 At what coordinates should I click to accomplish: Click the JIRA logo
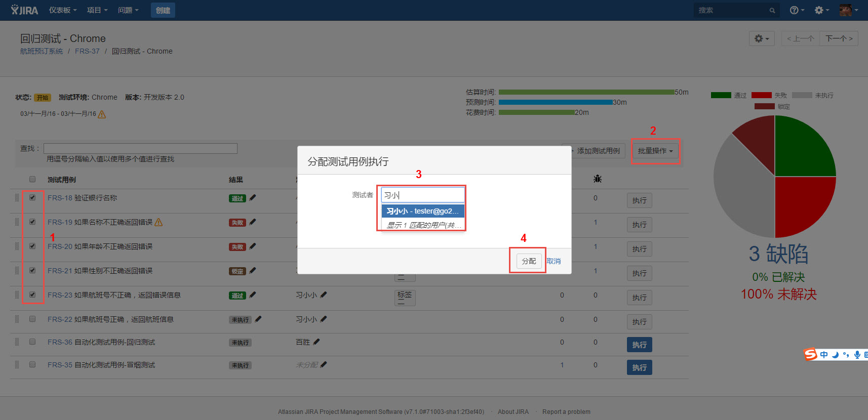pos(24,10)
